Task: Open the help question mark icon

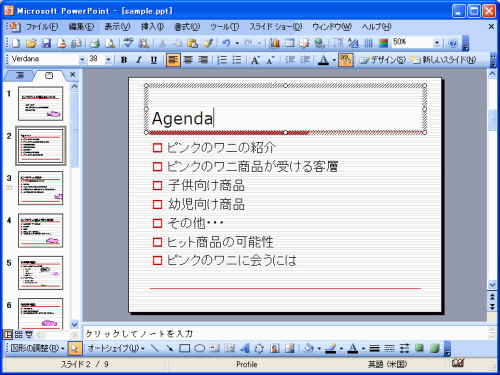Action: click(453, 43)
